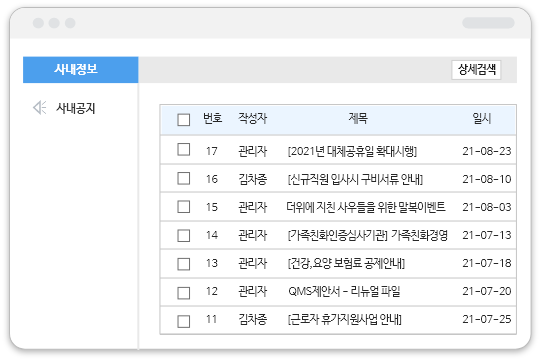This screenshot has width=541, height=361.
Task: Open the post QMS제안서 - 리뉴얼 파일
Action: [344, 291]
